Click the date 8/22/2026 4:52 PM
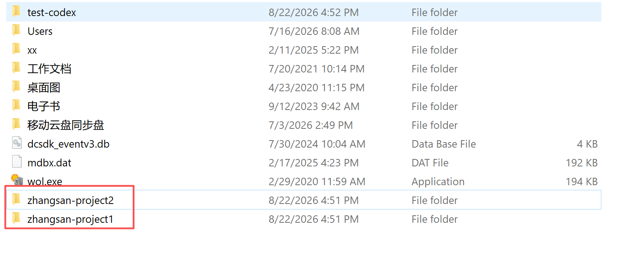The height and width of the screenshot is (258, 644). (314, 13)
